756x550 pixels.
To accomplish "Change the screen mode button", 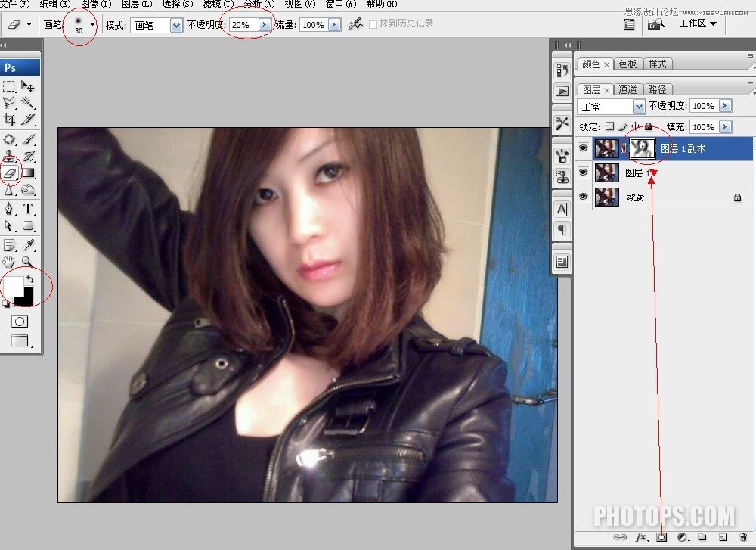I will click(20, 340).
